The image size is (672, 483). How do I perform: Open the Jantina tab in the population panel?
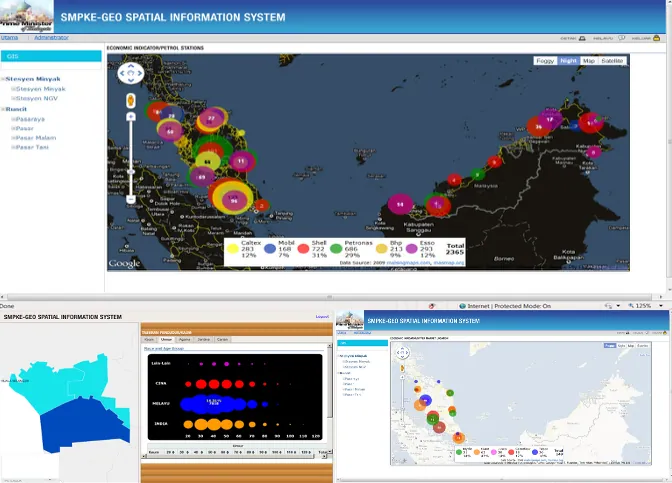(204, 339)
